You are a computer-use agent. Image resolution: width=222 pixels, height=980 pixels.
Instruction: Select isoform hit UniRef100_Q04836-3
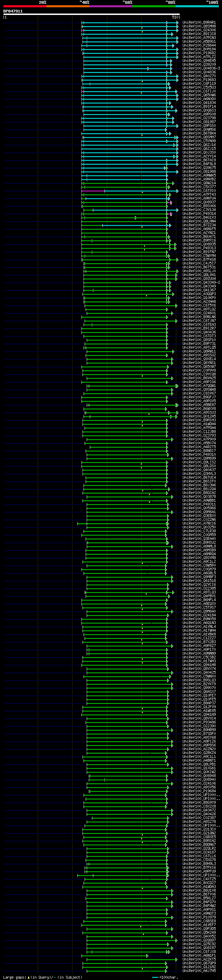click(x=201, y=68)
